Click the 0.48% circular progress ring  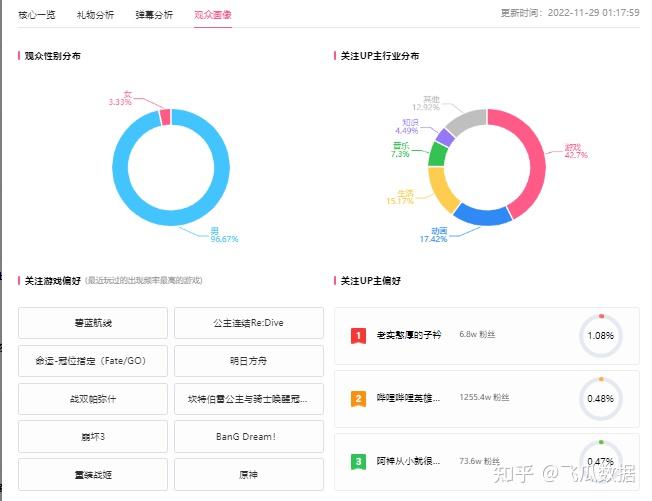pos(601,399)
